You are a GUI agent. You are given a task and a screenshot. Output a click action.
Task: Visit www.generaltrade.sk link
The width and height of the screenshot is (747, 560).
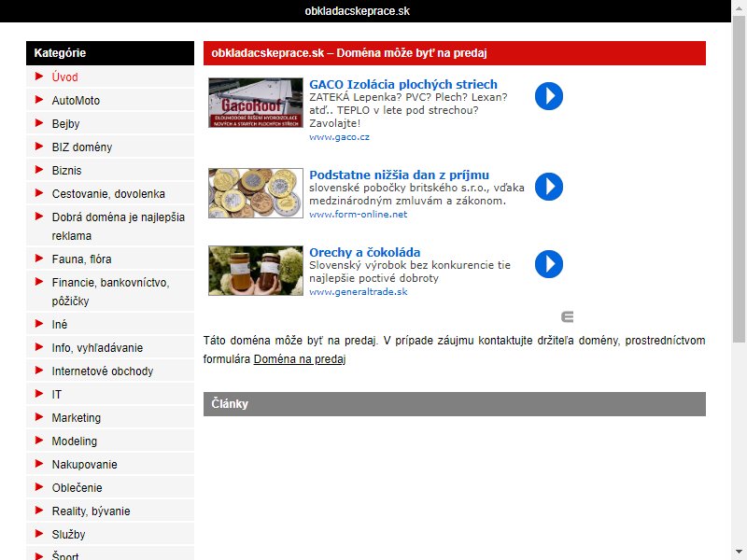[x=359, y=292]
